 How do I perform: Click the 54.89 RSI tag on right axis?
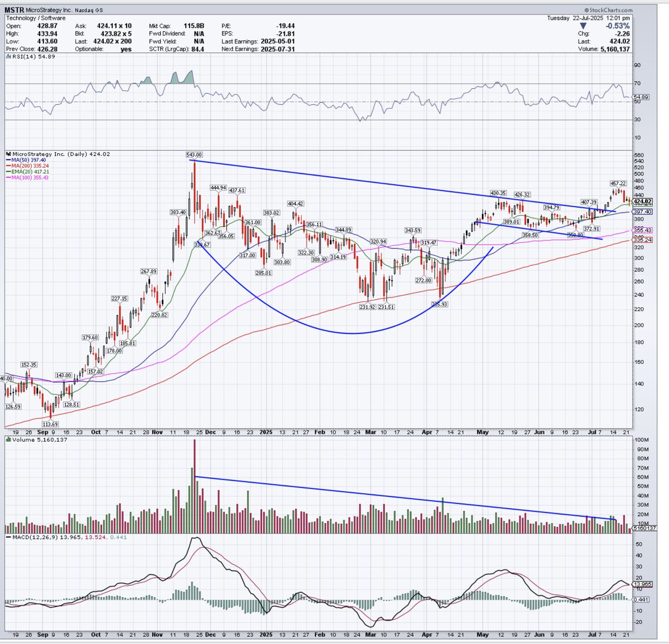coord(642,97)
